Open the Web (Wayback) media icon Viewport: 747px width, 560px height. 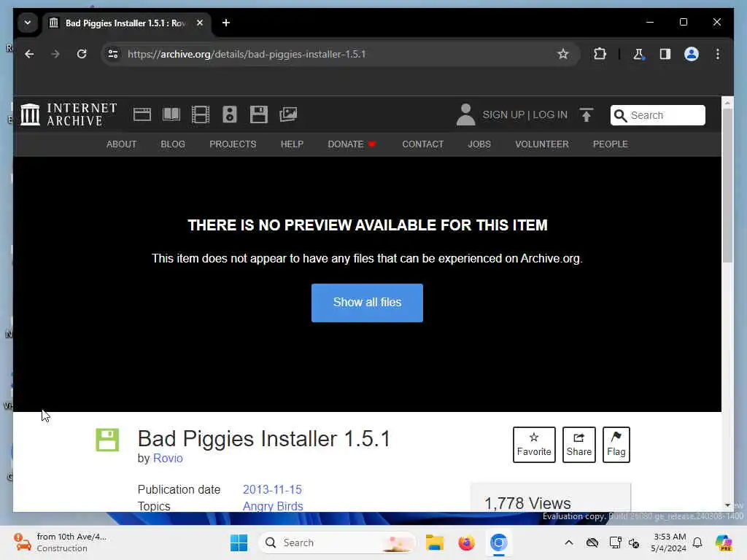click(142, 114)
